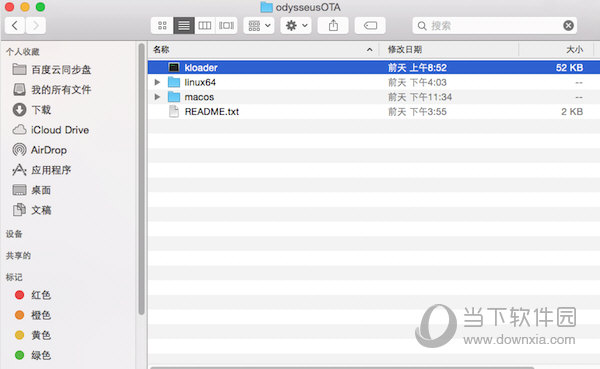The width and height of the screenshot is (600, 369).
Task: Click the kloader executable icon
Action: click(x=174, y=67)
